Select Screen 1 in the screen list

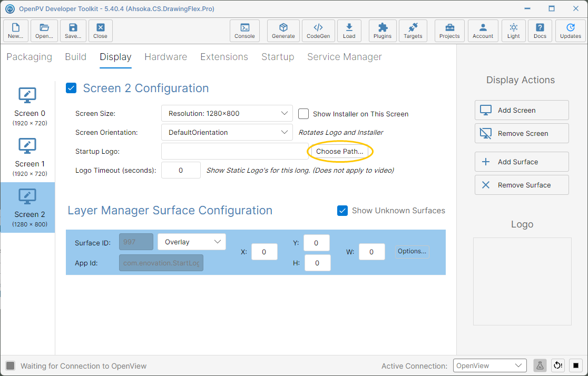click(28, 157)
